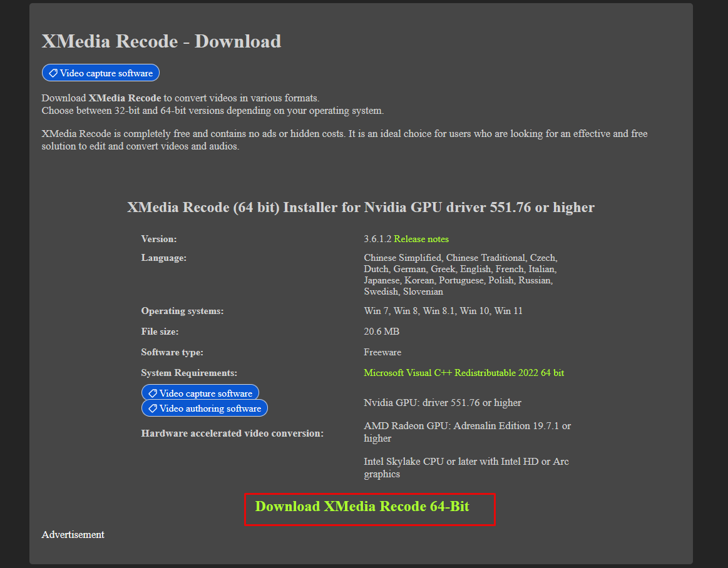Click the Hardware accelerated video conversion label

pyautogui.click(x=233, y=434)
